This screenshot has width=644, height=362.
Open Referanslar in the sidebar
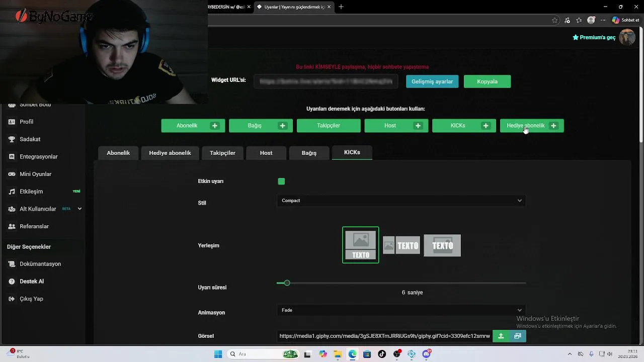click(x=34, y=226)
